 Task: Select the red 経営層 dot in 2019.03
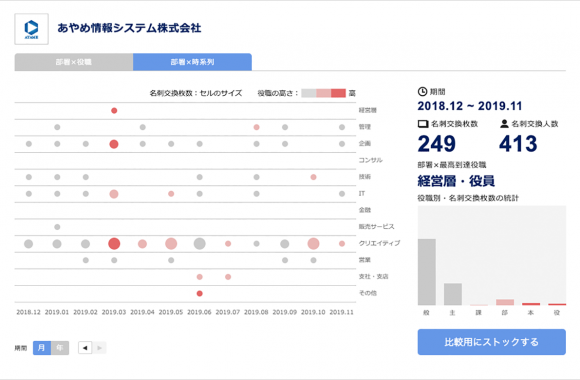coord(114,110)
